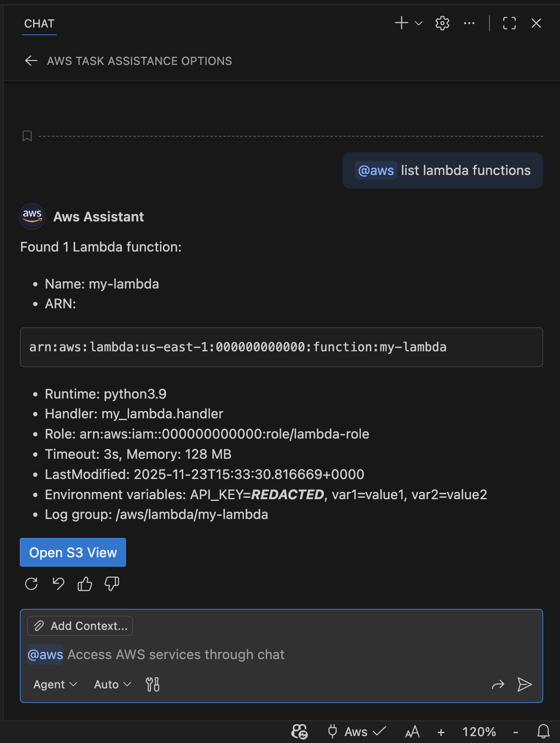
Task: Click the Log group /aws/lambda/my-lambda line
Action: 157,515
